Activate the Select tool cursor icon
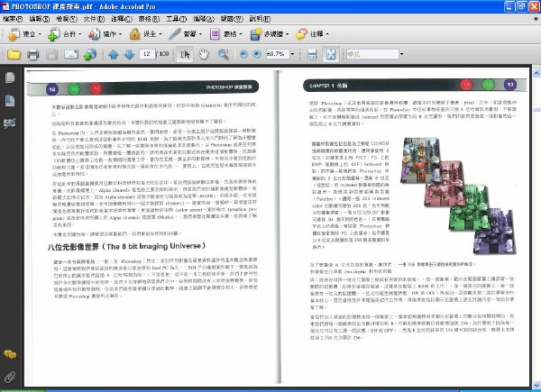The height and width of the screenshot is (392, 541). (x=185, y=54)
